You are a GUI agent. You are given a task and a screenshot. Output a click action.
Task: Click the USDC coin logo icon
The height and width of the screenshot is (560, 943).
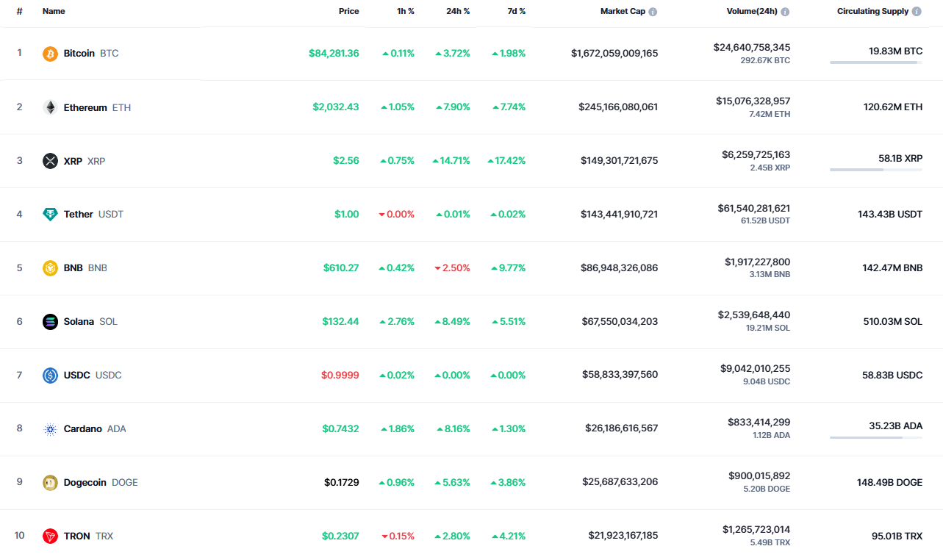[50, 376]
